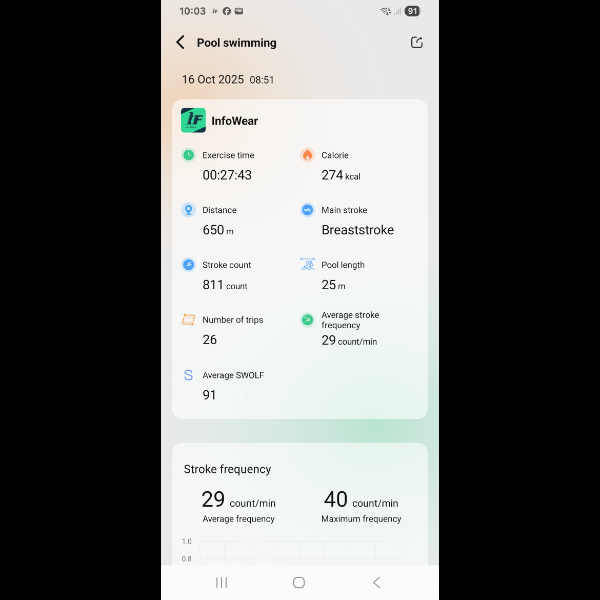
Task: Tap the Average stroke frequency icon
Action: pyautogui.click(x=307, y=320)
